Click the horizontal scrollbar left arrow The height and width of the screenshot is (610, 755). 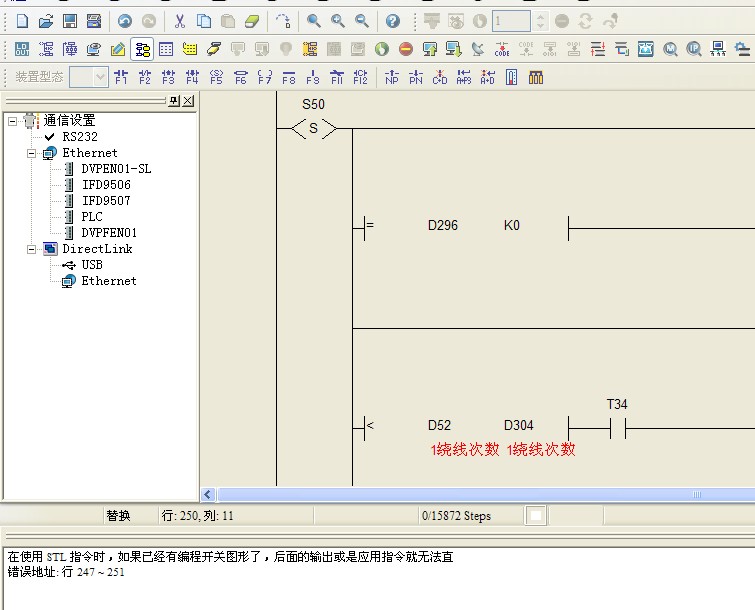209,494
